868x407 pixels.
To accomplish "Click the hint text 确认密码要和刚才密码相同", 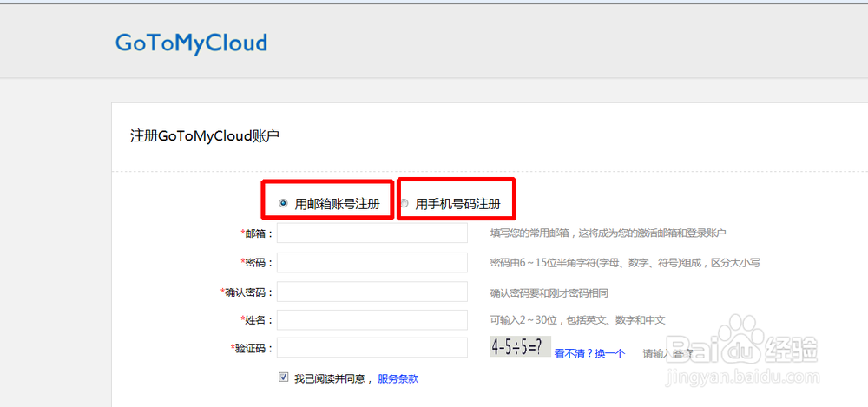I will pyautogui.click(x=549, y=293).
